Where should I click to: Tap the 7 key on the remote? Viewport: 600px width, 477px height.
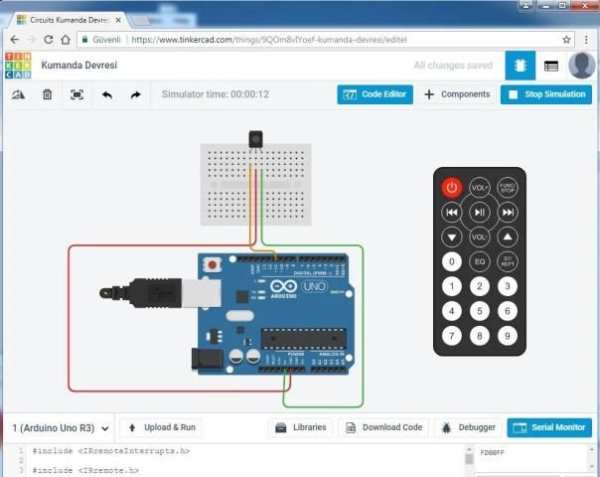point(452,336)
